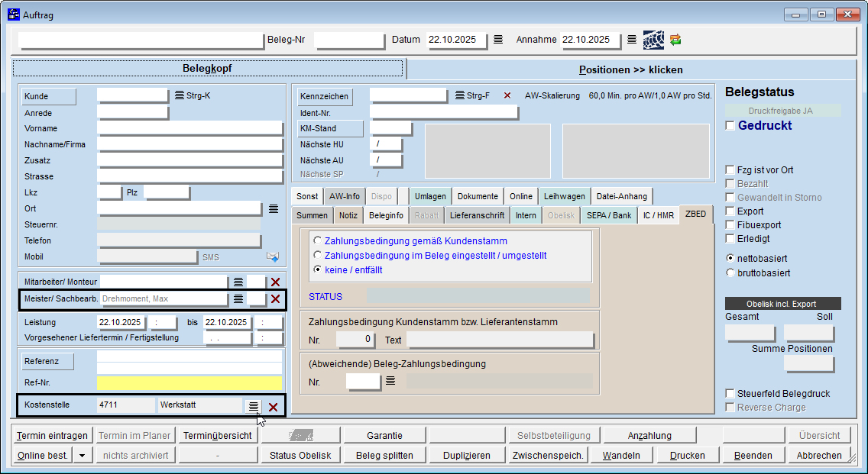Screen dimensions: 868x474
Task: Remove Meister/Sachbearb. with red X
Action: tap(275, 299)
